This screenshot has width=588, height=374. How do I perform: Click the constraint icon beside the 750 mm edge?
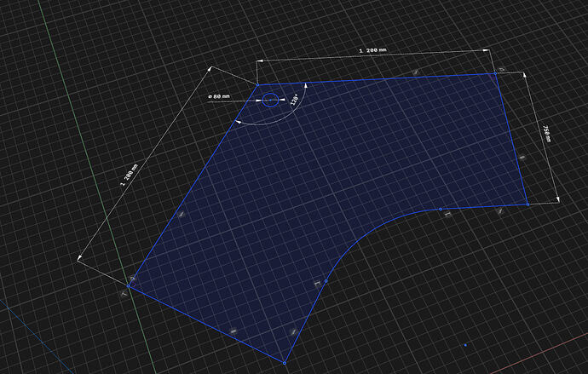click(x=522, y=158)
